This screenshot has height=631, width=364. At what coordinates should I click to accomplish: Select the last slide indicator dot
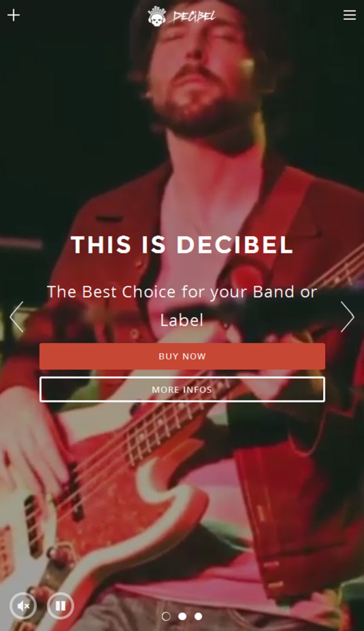198,616
